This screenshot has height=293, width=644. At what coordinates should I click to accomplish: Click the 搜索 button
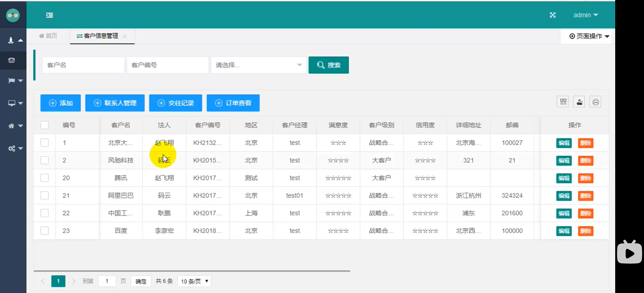click(x=329, y=65)
